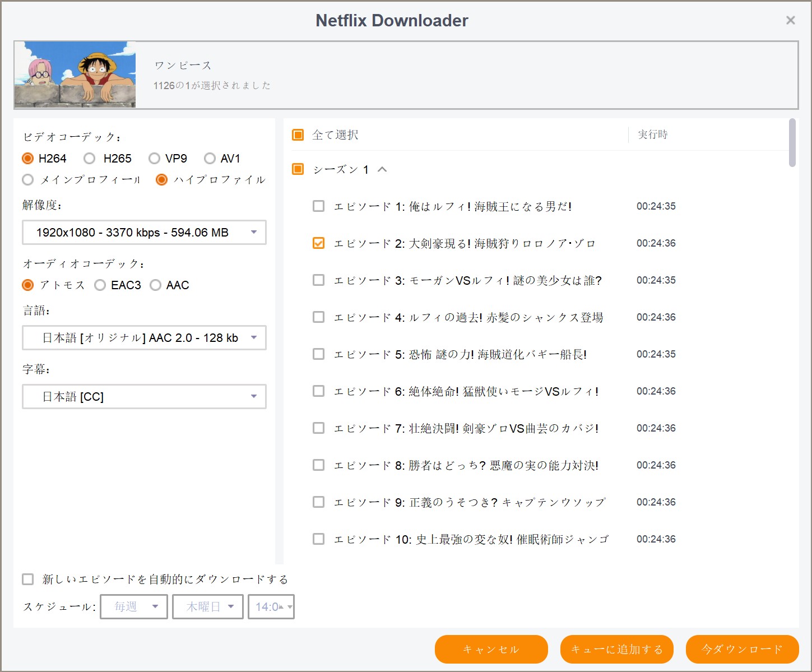
Task: Click episode title 史上最強の変な奴! 催眠術師ジャンゴ
Action: click(x=512, y=539)
